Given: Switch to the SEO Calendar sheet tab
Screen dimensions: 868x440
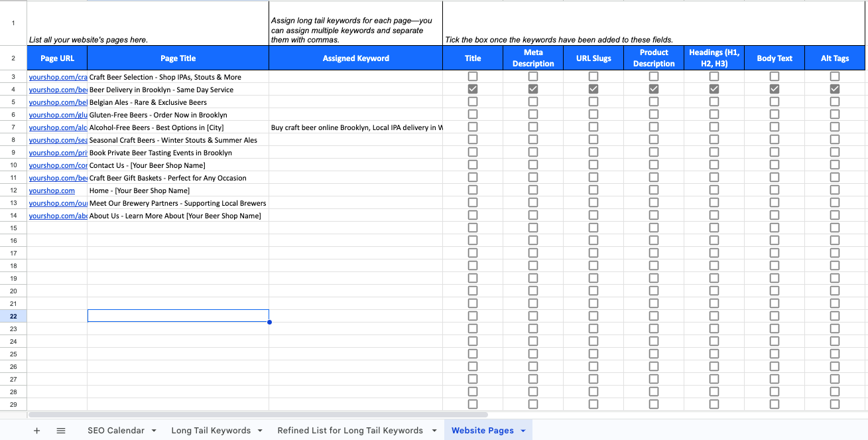Looking at the screenshot, I should click(115, 431).
